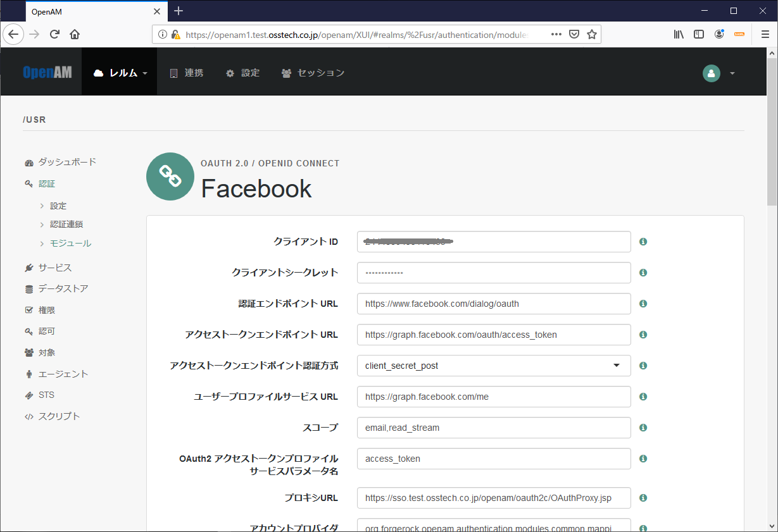Open the ダッシュボード section from the sidebar
Viewport: 778px width, 532px height.
pyautogui.click(x=66, y=161)
